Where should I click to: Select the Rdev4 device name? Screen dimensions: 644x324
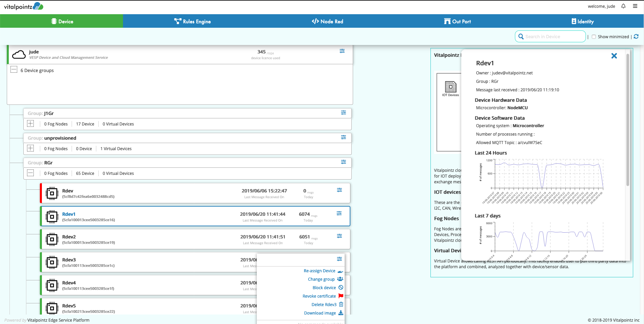pos(69,283)
